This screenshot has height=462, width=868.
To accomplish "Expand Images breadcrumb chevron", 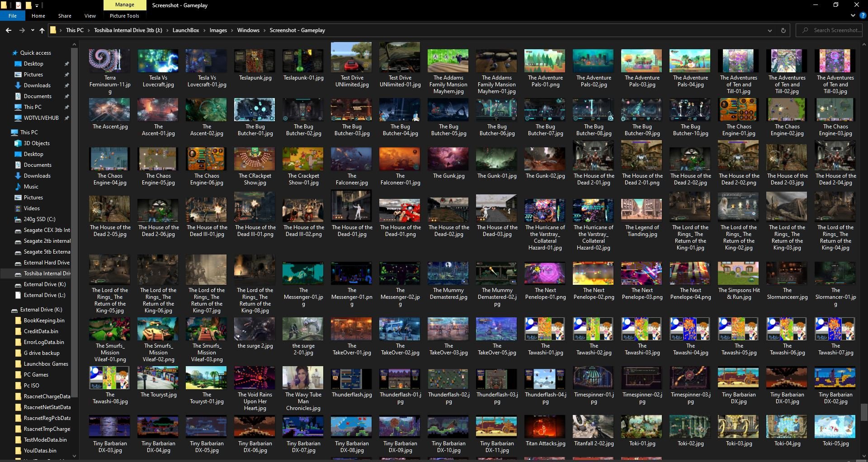I will (232, 30).
